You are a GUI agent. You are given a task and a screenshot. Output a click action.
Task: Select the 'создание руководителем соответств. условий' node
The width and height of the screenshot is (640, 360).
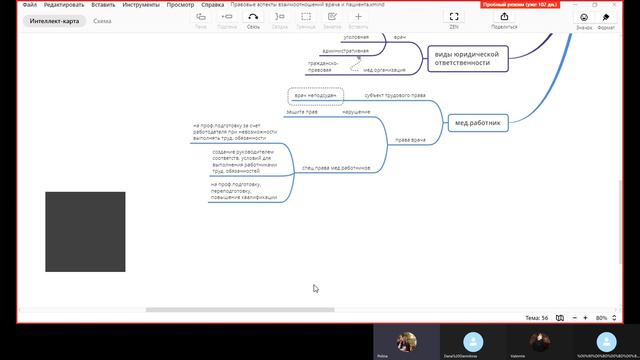(x=244, y=162)
